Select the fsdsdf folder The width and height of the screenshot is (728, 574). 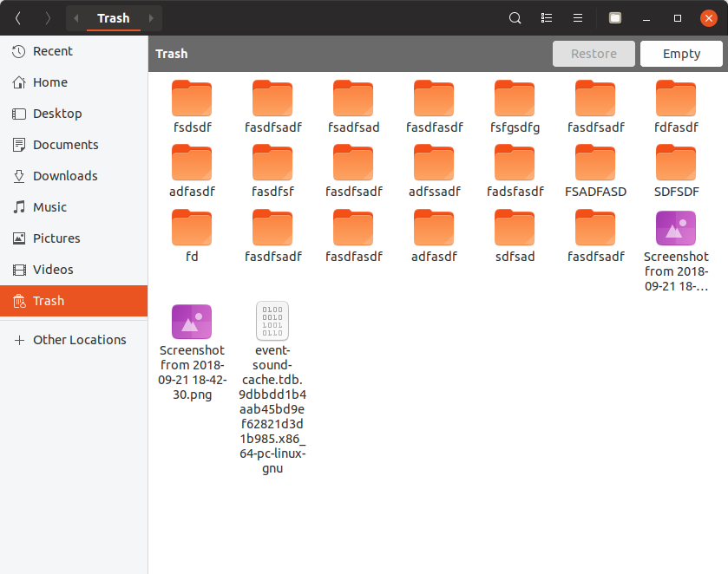click(192, 107)
